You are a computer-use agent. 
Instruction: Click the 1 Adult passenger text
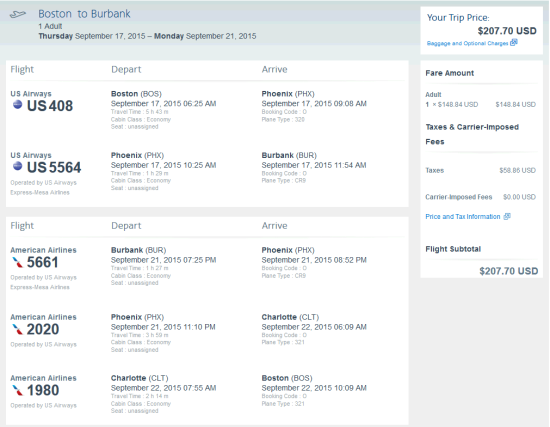tap(50, 26)
